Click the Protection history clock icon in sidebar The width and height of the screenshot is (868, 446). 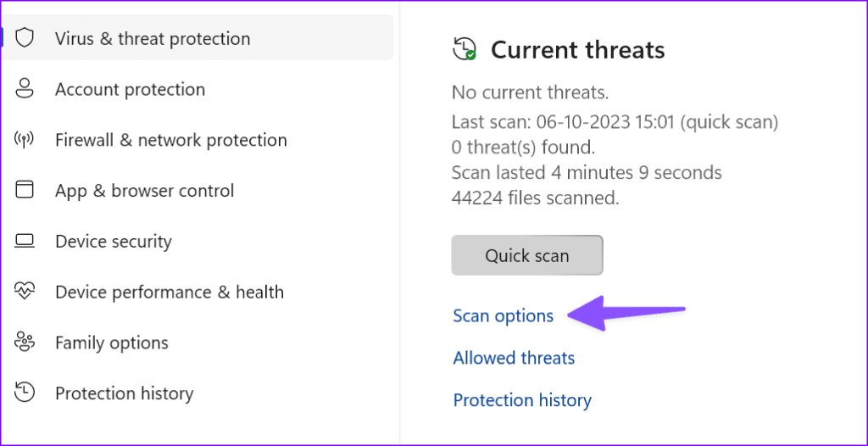click(x=25, y=393)
